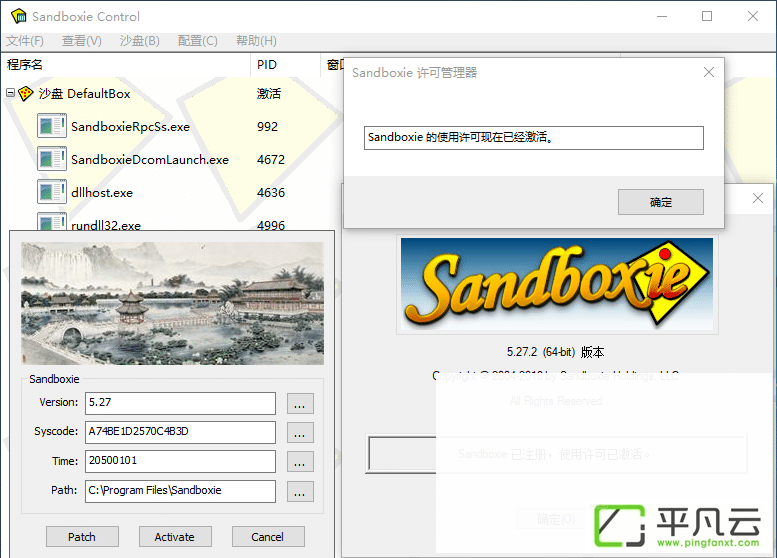Click the rundll32.exe process icon
The image size is (777, 558).
[x=52, y=222]
